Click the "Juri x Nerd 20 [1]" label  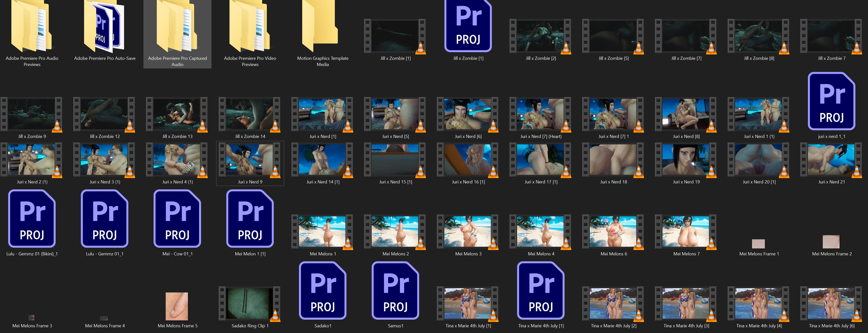pyautogui.click(x=759, y=182)
